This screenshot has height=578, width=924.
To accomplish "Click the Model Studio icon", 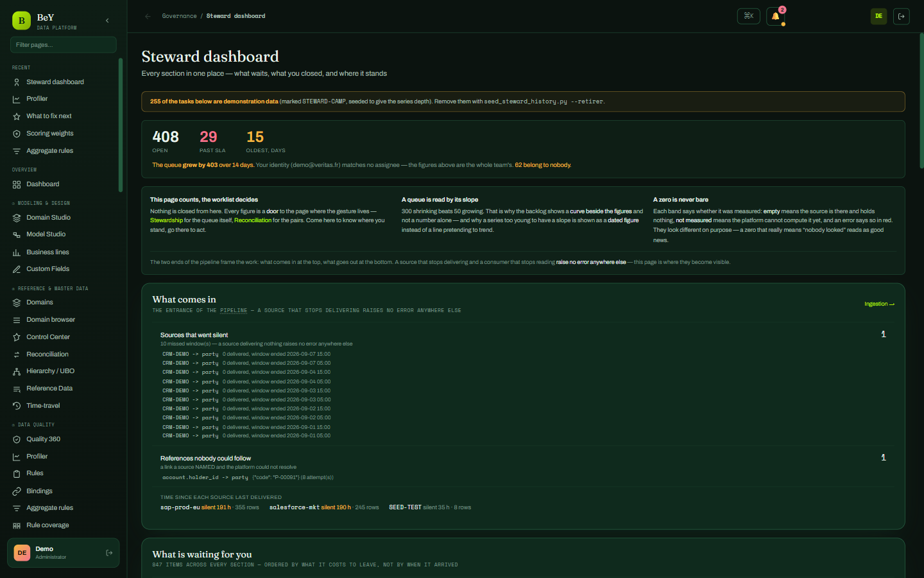I will click(x=17, y=234).
